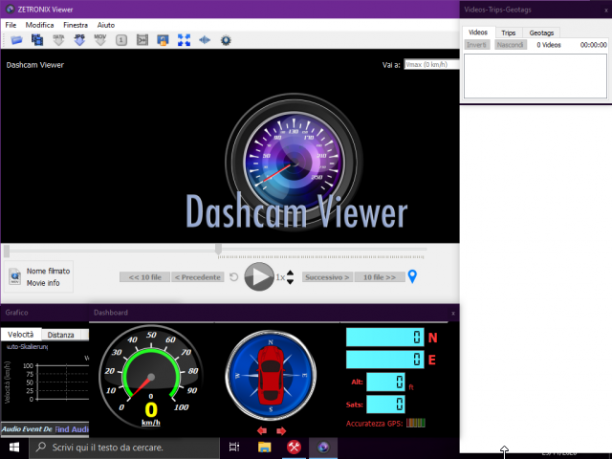Select the Distanza graph tab
Viewport: 612px width, 459px height.
click(61, 335)
